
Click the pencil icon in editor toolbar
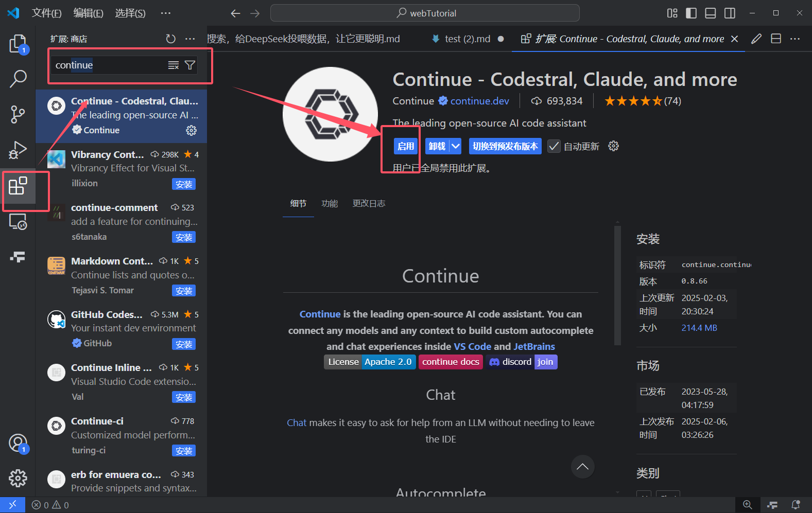[756, 39]
